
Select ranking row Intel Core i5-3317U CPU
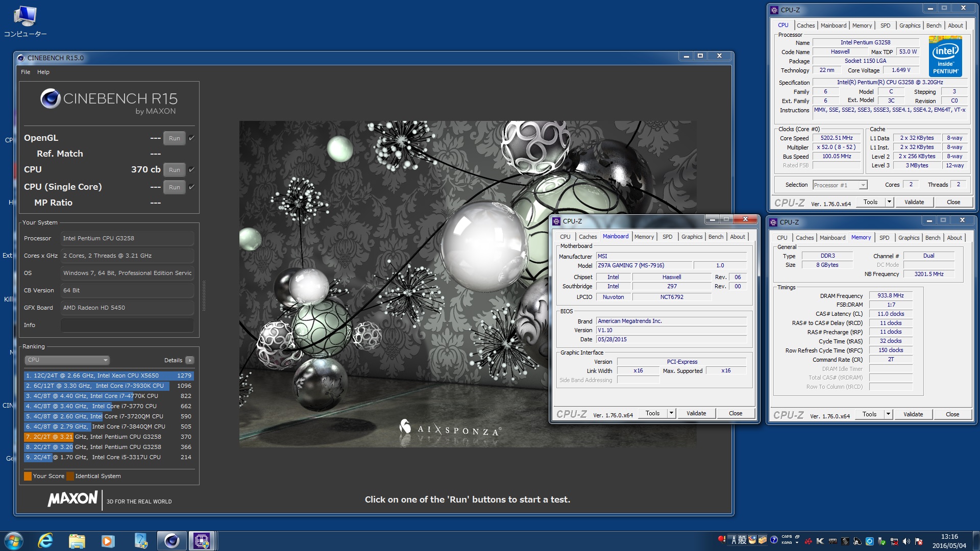(109, 457)
